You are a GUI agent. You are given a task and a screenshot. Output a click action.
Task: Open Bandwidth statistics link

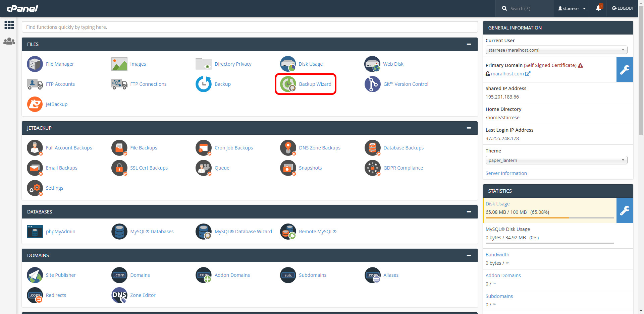click(497, 255)
